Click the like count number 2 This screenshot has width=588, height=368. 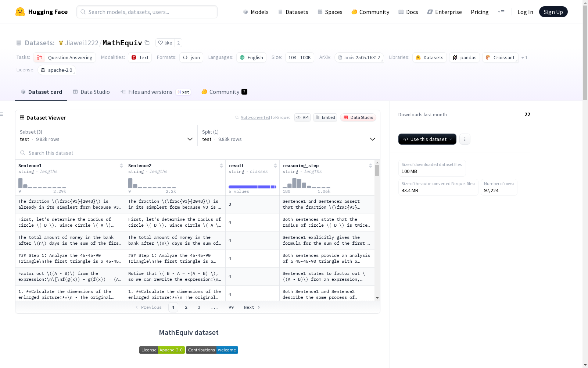tap(179, 43)
